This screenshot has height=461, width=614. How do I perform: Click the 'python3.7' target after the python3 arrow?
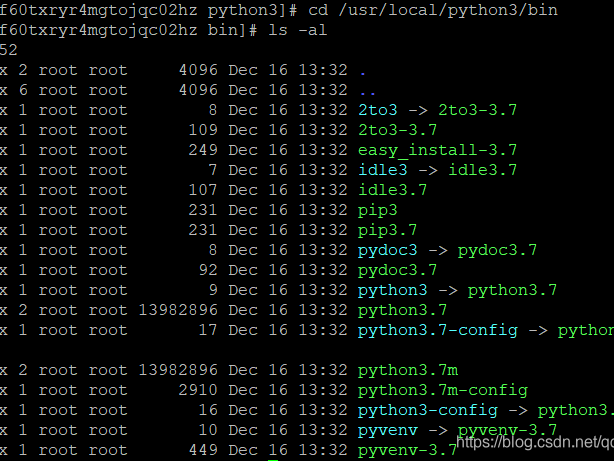(513, 291)
